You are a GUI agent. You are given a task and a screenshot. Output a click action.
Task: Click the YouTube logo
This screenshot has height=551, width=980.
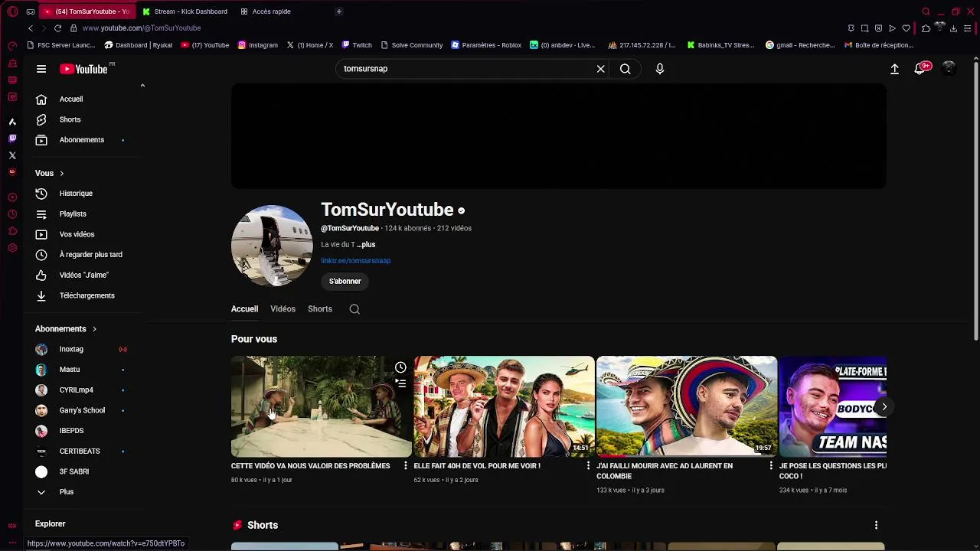(83, 69)
